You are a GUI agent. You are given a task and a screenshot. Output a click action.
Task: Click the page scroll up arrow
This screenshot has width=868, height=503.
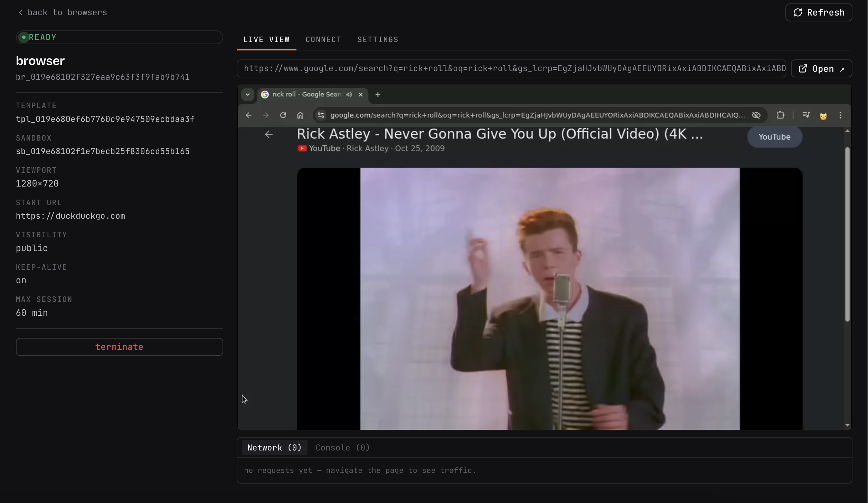pos(847,131)
